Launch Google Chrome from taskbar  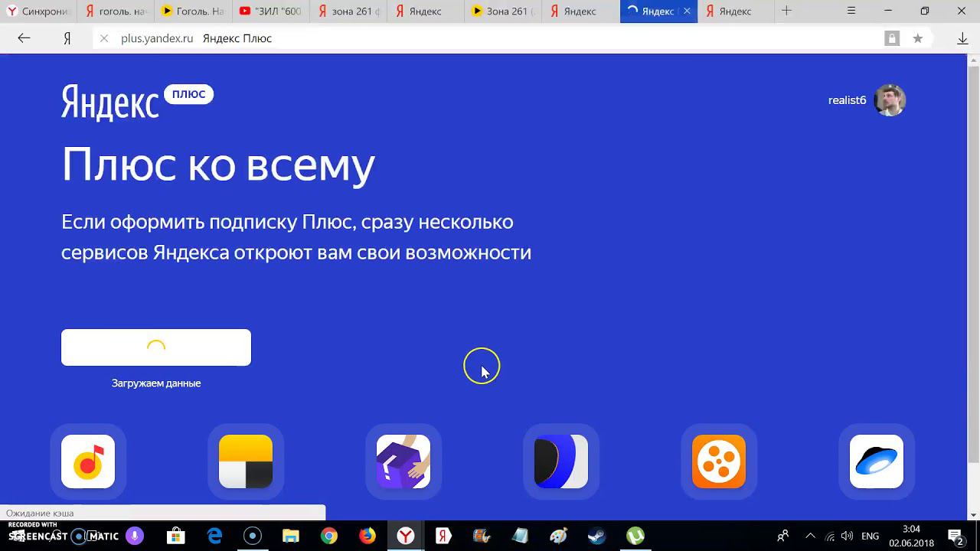point(329,536)
